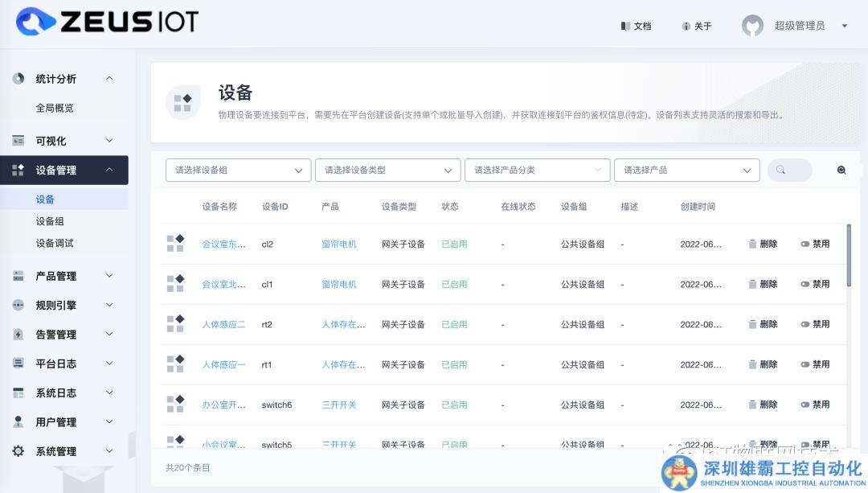This screenshot has height=493, width=868.
Task: Expand the 请选择产品 dropdown
Action: click(x=686, y=170)
